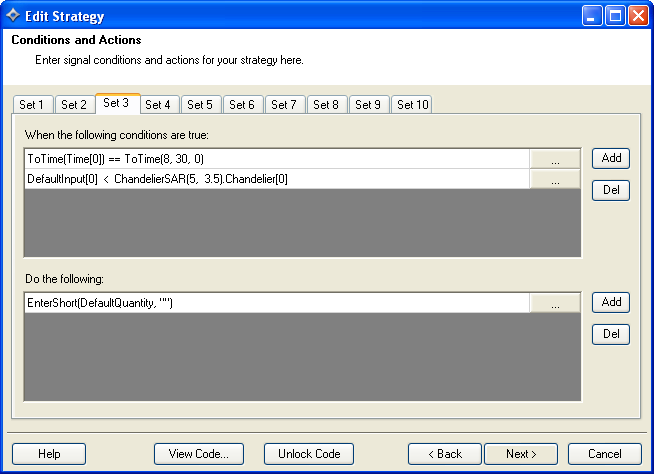Select the Set 3 tab

coord(117,103)
